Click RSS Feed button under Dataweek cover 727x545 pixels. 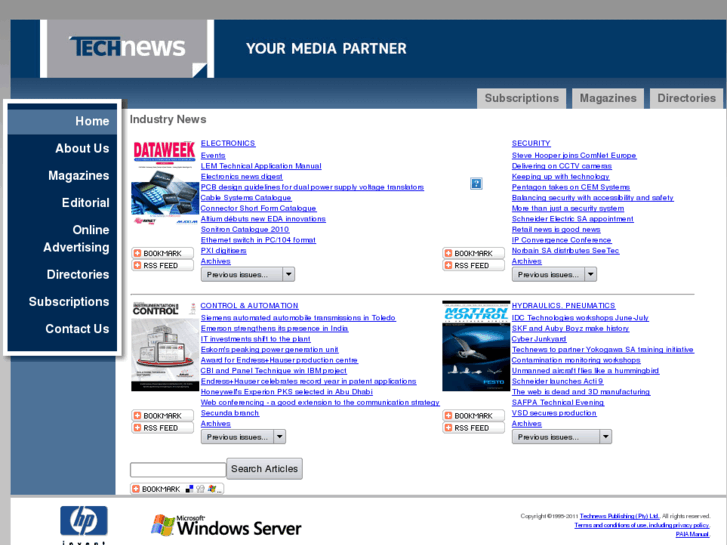click(x=162, y=265)
